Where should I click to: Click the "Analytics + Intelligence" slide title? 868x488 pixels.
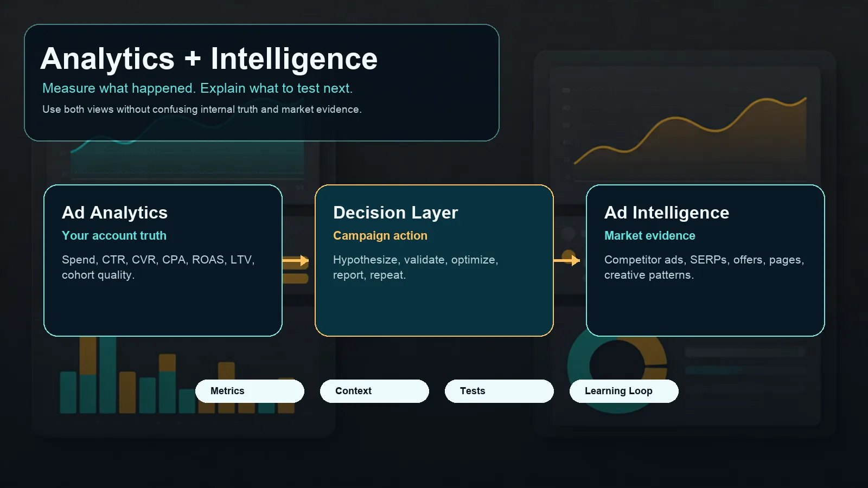point(209,59)
